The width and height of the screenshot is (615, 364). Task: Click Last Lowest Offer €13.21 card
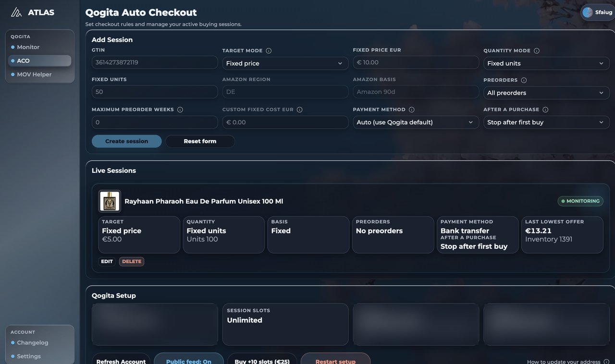tap(562, 235)
